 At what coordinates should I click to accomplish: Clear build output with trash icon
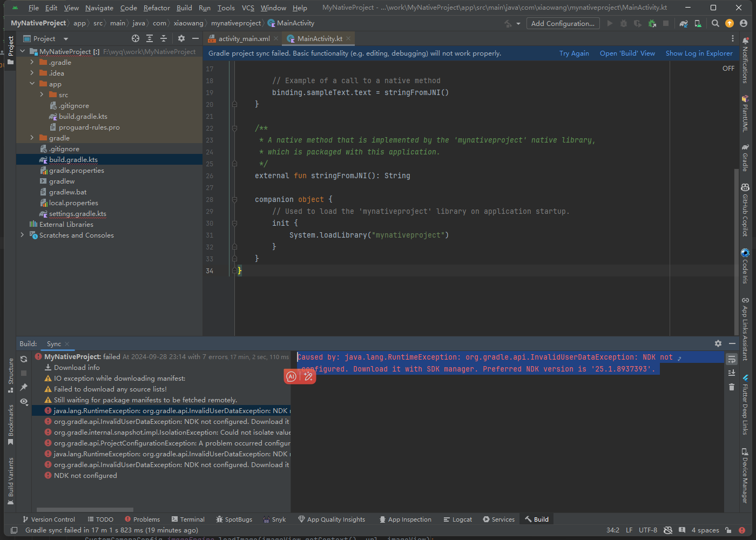pyautogui.click(x=732, y=387)
